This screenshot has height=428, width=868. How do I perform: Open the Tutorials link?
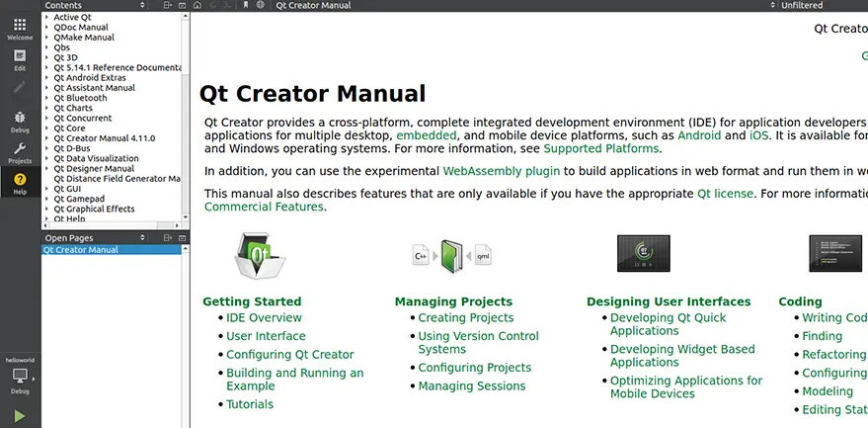coord(250,404)
